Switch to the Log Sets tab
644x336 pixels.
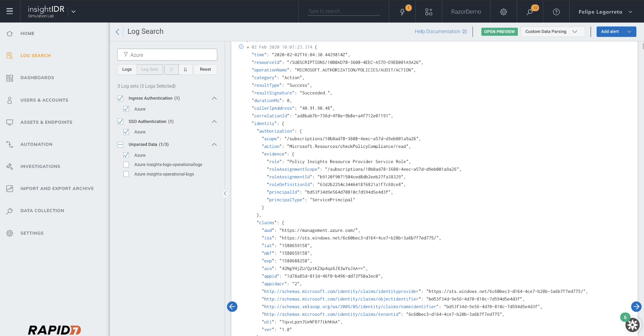(x=149, y=69)
